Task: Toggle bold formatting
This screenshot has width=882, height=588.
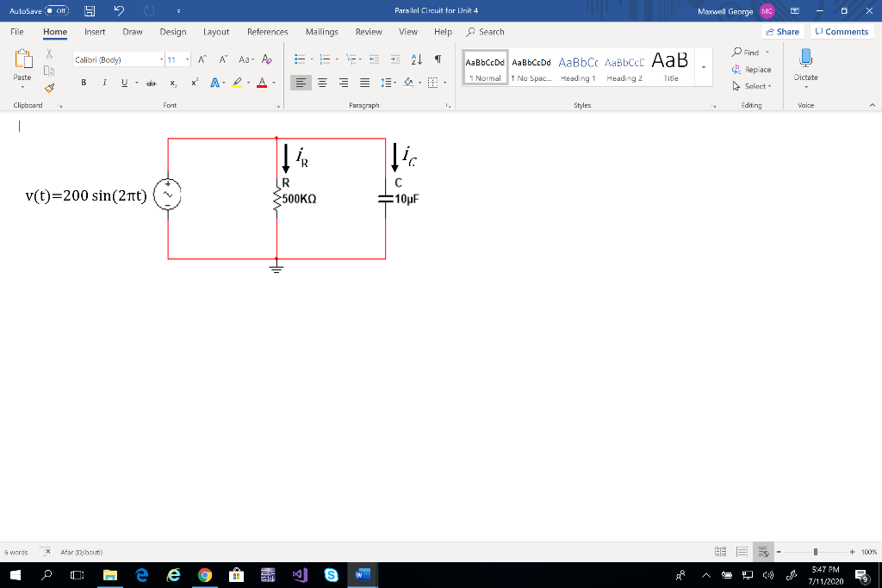Action: click(84, 81)
